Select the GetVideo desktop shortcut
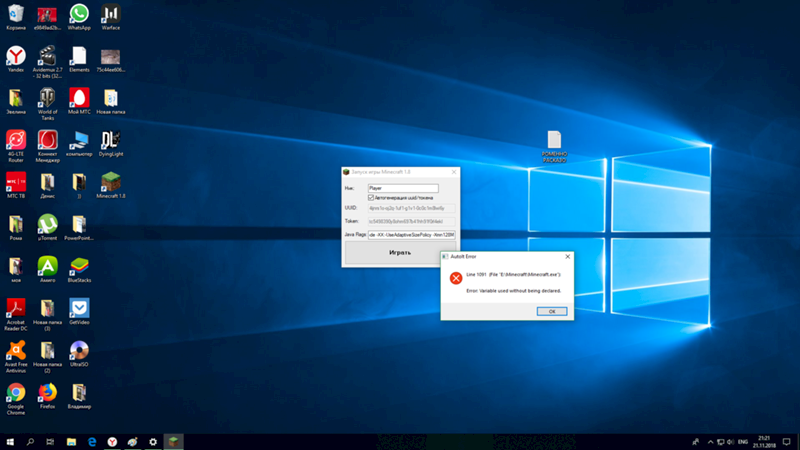The width and height of the screenshot is (800, 450). 79,311
